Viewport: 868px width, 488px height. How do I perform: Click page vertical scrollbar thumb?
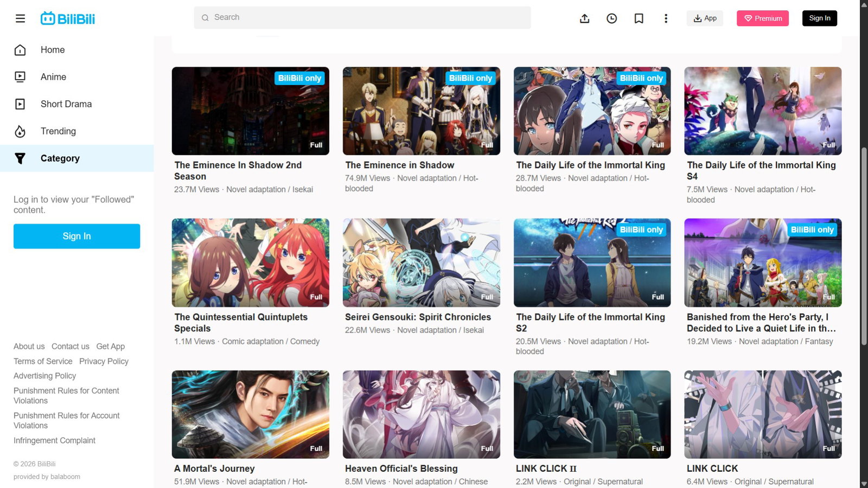click(864, 246)
